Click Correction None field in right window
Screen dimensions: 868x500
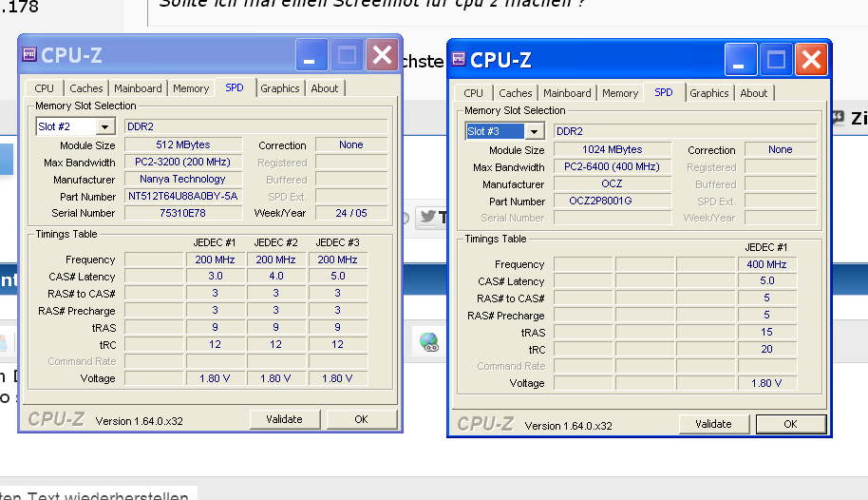[x=781, y=149]
